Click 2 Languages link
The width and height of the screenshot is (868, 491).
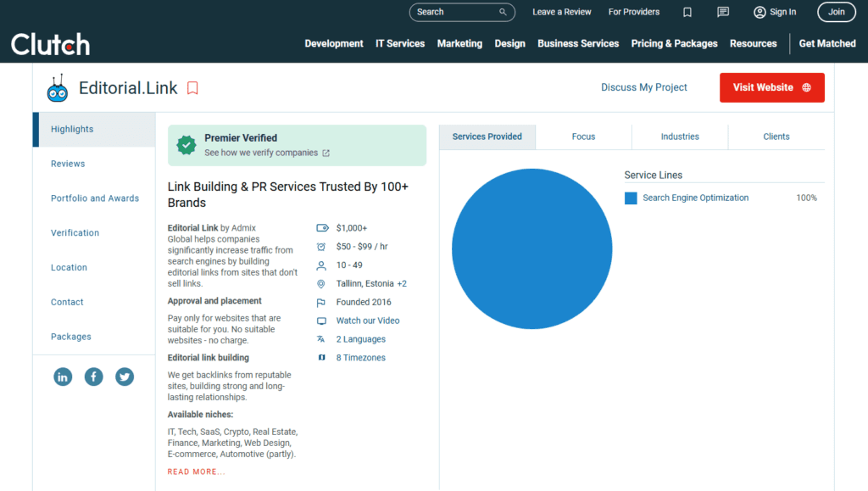pyautogui.click(x=360, y=339)
